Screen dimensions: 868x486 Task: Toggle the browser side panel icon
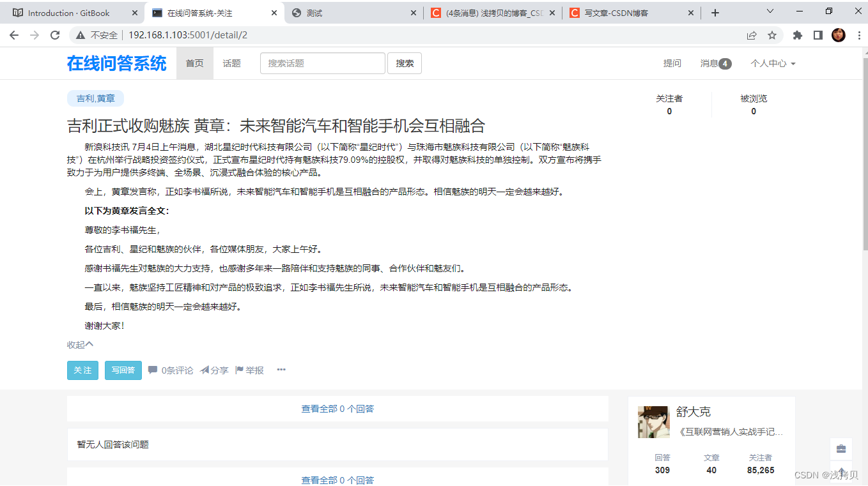click(x=818, y=35)
